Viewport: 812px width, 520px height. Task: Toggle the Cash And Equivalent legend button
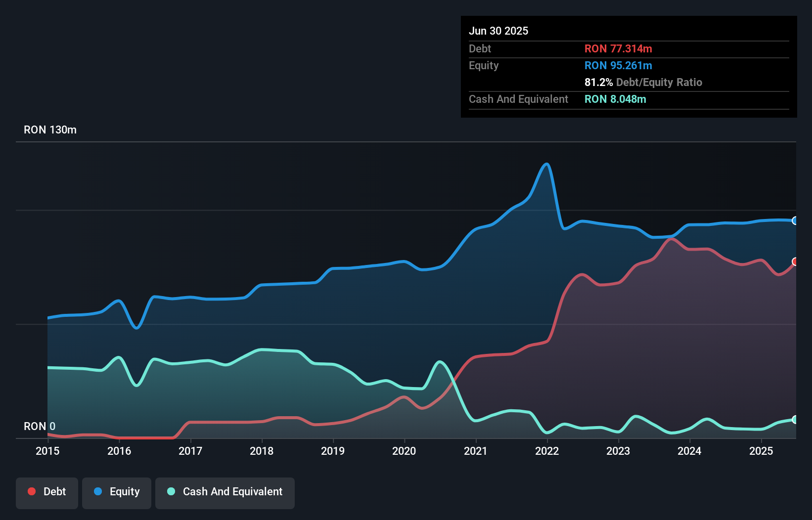tap(225, 493)
